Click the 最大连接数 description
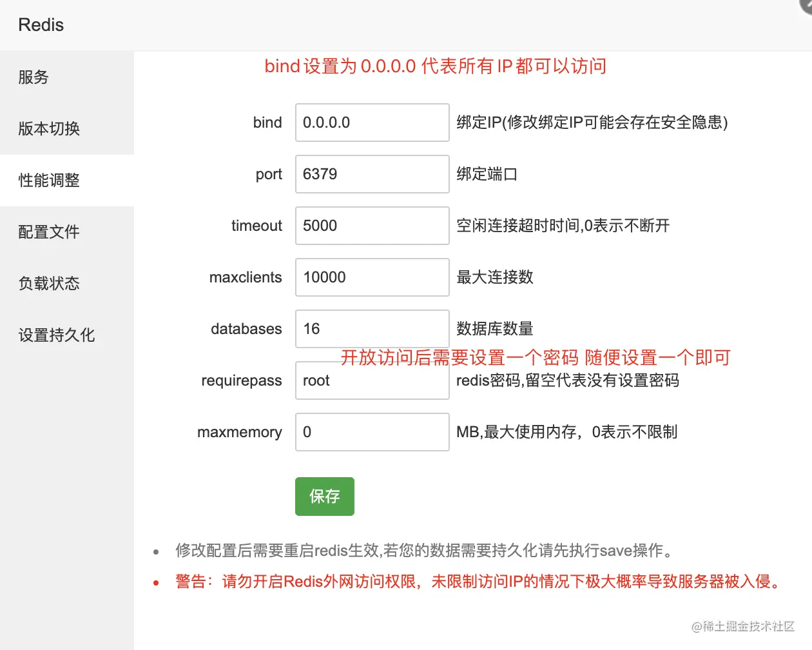Screen dimensions: 812x650 click(495, 277)
